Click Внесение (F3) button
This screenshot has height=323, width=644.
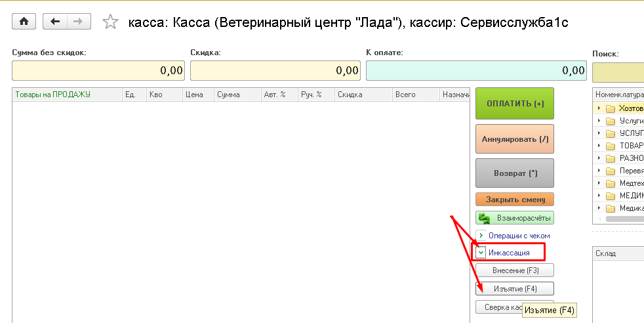(x=515, y=270)
